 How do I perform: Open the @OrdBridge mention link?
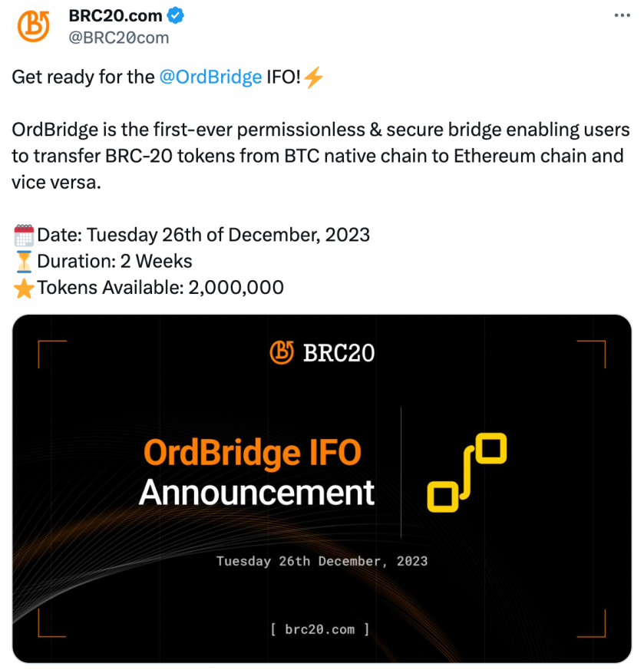tap(210, 78)
